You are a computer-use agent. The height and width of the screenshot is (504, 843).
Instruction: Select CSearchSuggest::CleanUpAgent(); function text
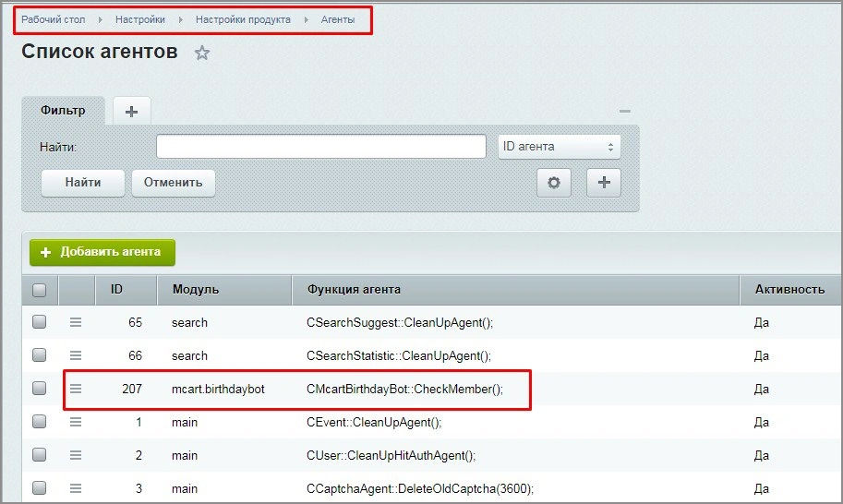coord(400,323)
